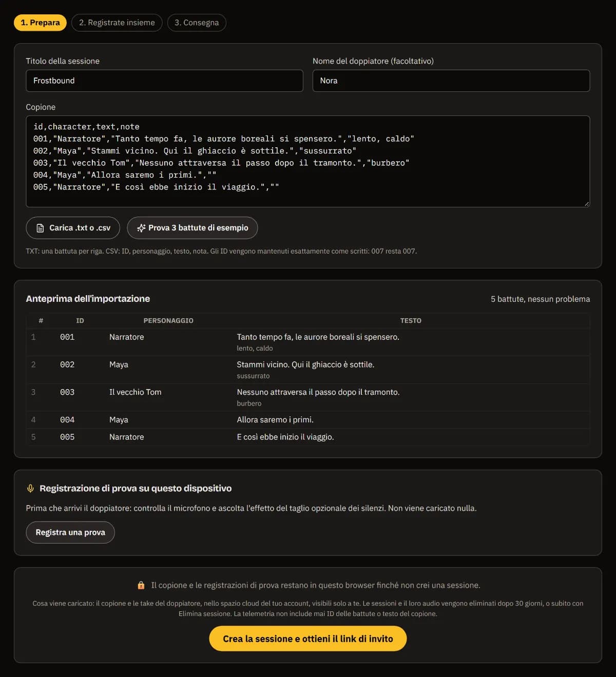Click the file icon in Carica button
The width and height of the screenshot is (616, 677).
40,228
